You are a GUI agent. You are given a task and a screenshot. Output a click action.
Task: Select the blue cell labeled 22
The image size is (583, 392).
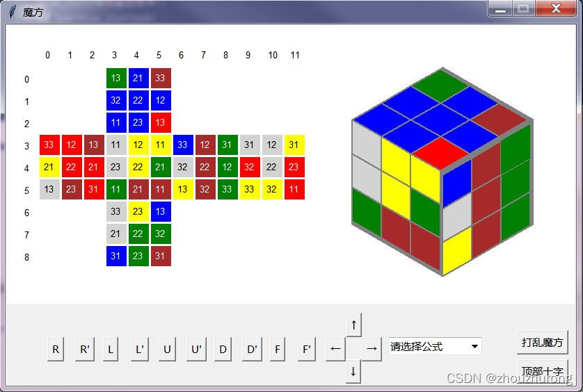click(x=138, y=100)
